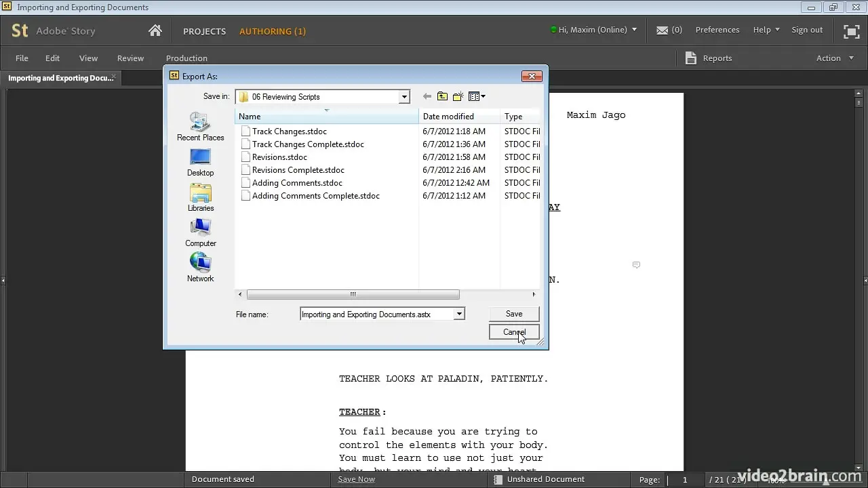The width and height of the screenshot is (868, 488).
Task: Click the 6/7/2012 12:42 AM date cell
Action: tap(456, 183)
